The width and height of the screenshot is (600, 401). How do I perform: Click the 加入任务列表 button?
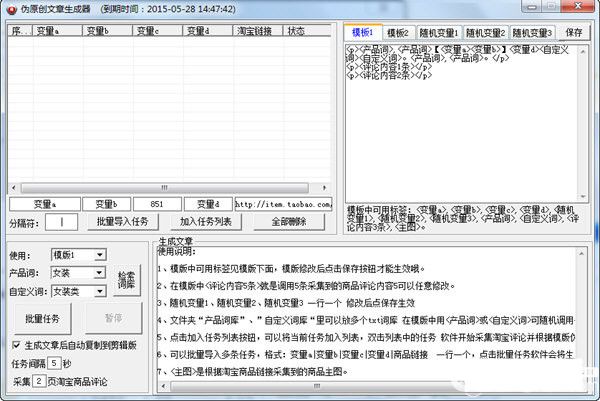point(206,222)
